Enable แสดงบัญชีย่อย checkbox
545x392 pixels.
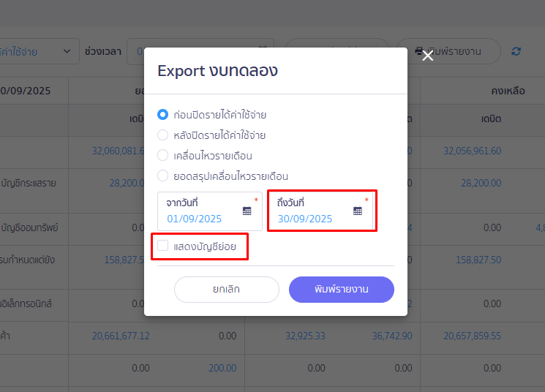[x=162, y=246]
